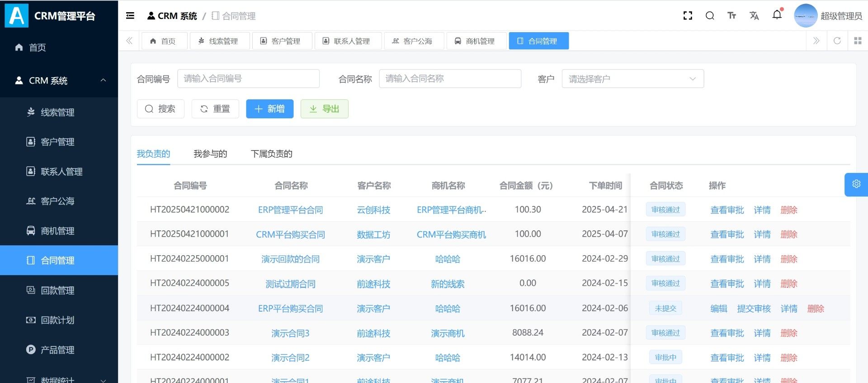868x383 pixels.
Task: Open 回款管理 in the sidebar
Action: 57,290
